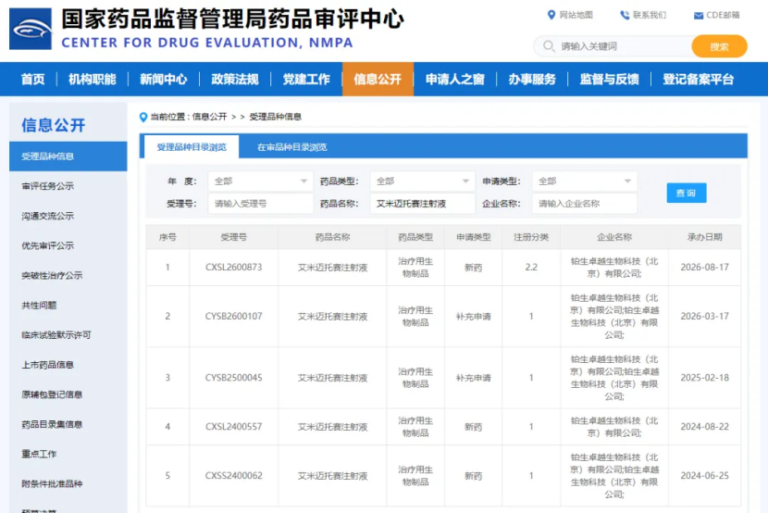Click date cell 2026-03-17
The image size is (768, 513).
pos(704,317)
